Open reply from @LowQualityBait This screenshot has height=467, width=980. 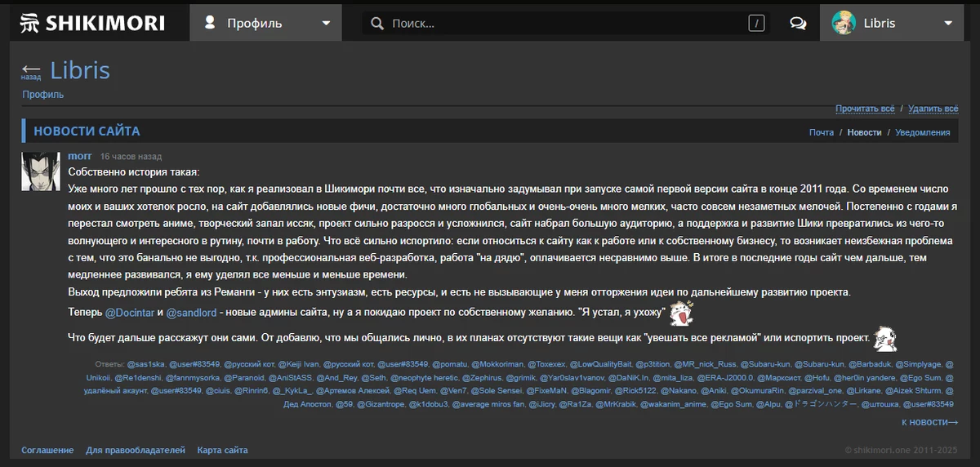tap(599, 363)
